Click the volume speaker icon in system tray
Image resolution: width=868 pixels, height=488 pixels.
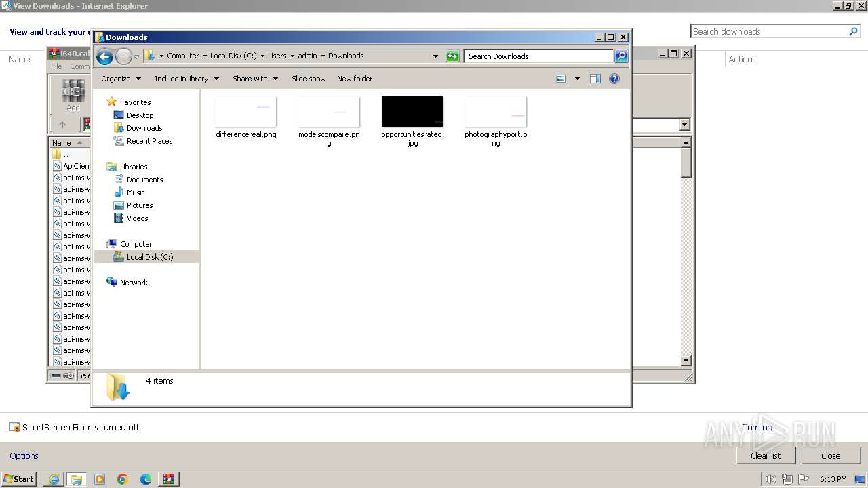(770, 479)
